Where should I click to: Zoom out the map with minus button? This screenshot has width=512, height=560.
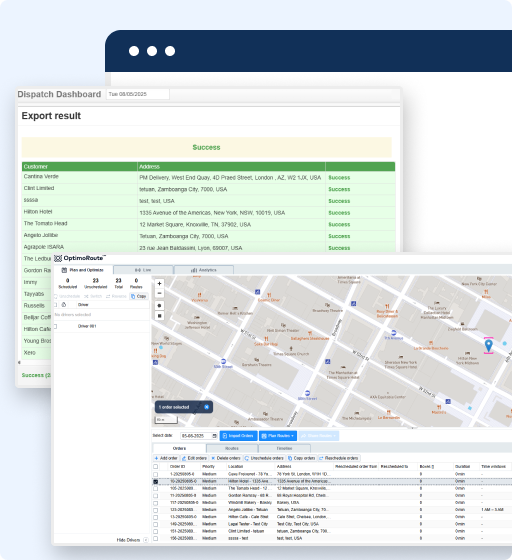(160, 293)
